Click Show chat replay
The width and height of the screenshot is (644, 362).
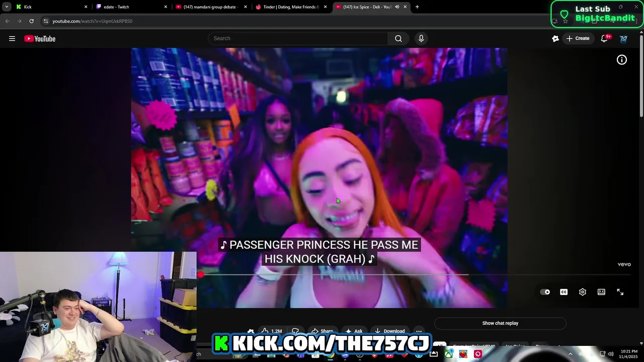500,323
